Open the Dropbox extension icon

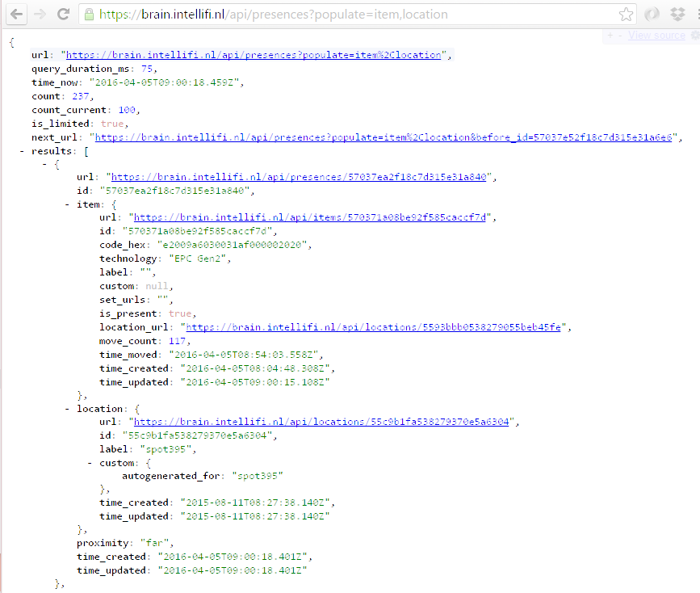pyautogui.click(x=677, y=15)
